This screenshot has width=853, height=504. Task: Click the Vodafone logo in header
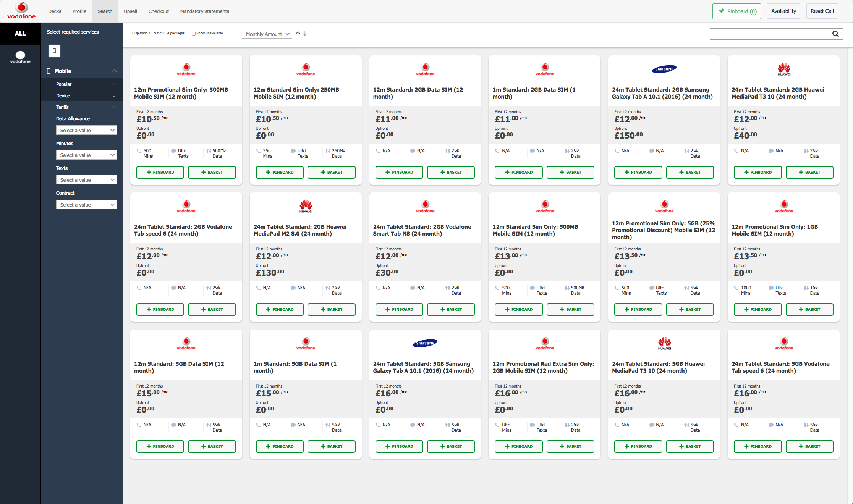pos(21,11)
